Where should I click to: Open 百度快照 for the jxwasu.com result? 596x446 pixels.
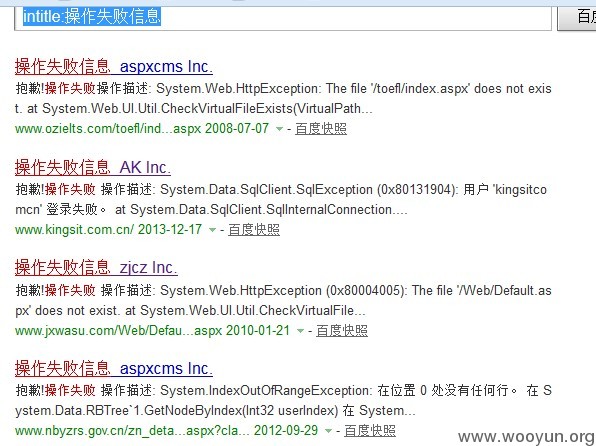click(342, 331)
